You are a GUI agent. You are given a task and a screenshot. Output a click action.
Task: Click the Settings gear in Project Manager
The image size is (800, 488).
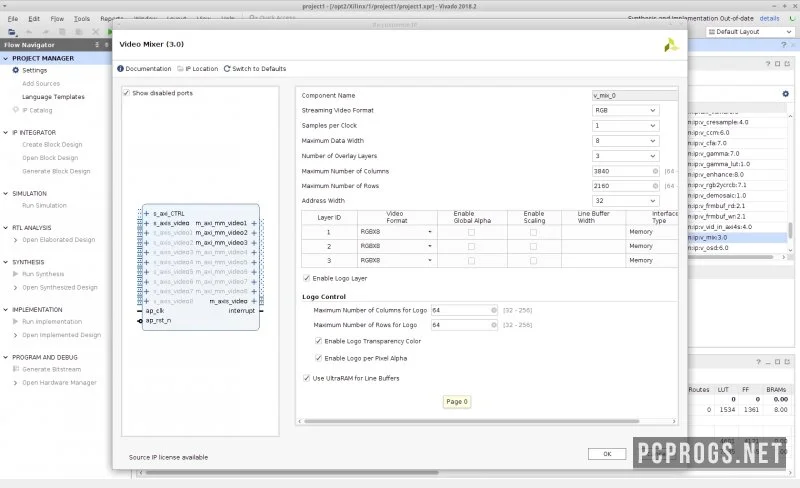pos(16,70)
